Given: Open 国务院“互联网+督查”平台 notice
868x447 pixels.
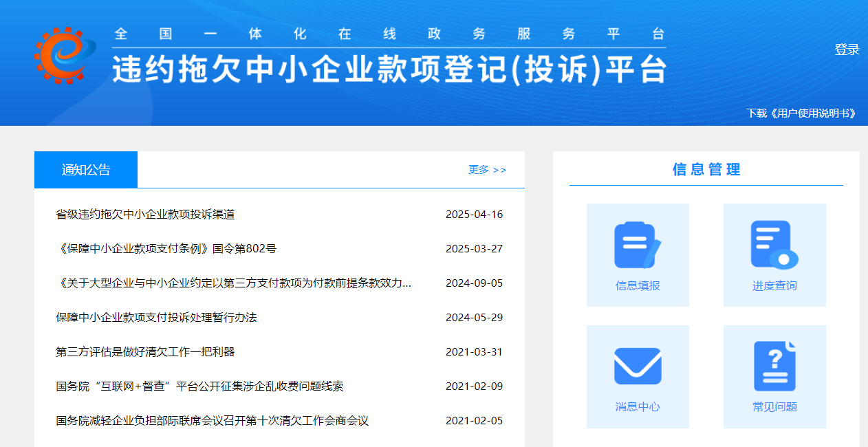Looking at the screenshot, I should pos(199,386).
